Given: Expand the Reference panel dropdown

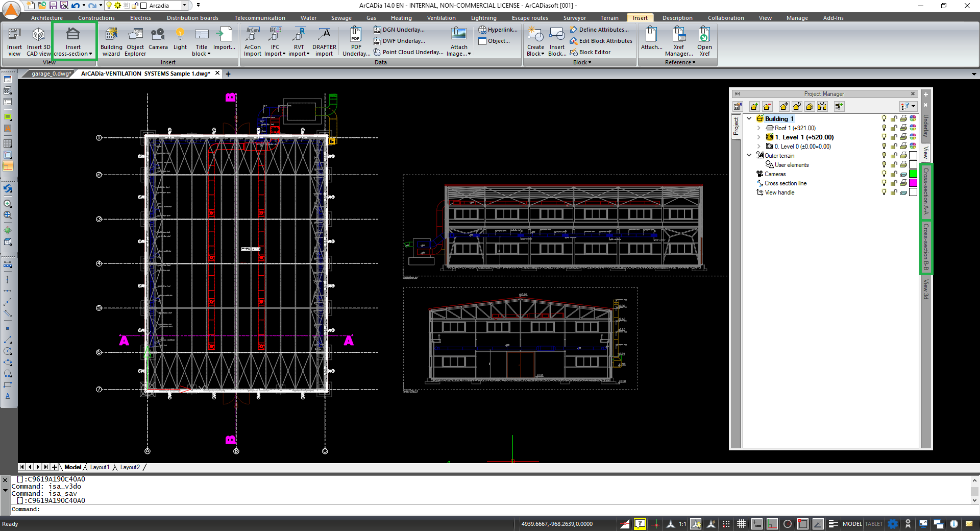Looking at the screenshot, I should click(x=680, y=62).
